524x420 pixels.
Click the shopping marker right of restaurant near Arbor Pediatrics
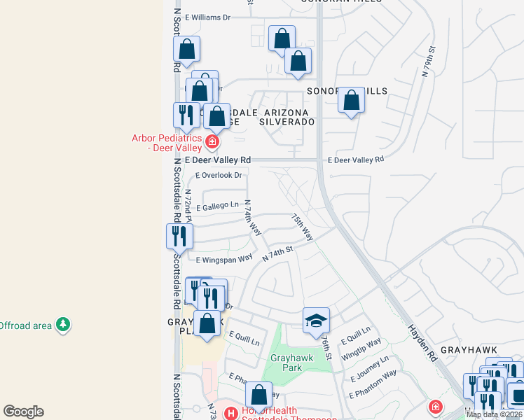coord(216,117)
